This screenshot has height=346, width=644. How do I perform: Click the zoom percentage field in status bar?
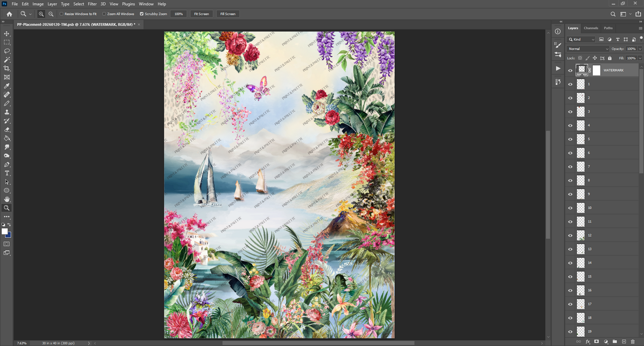tap(21, 343)
